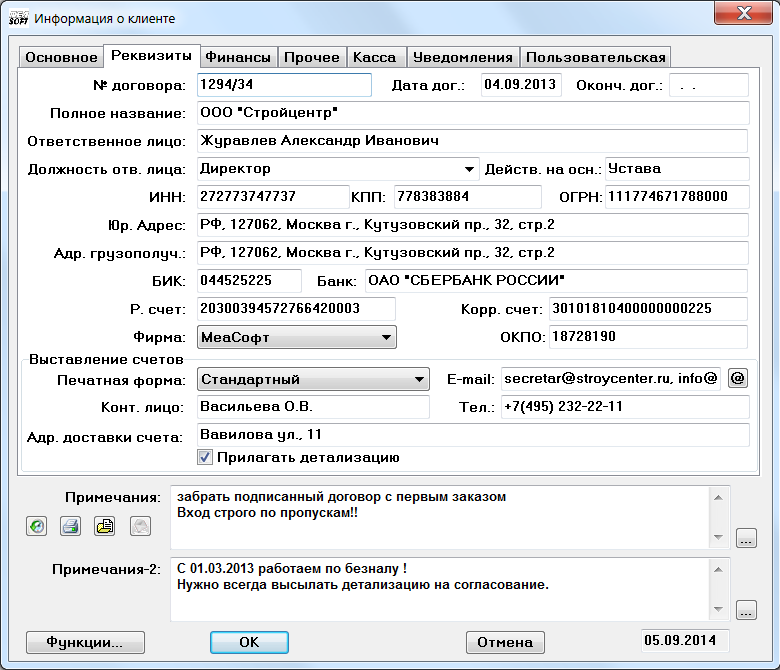Screen dimensions: 780x670
Task: Click inside the Примечания text area
Action: (x=440, y=518)
